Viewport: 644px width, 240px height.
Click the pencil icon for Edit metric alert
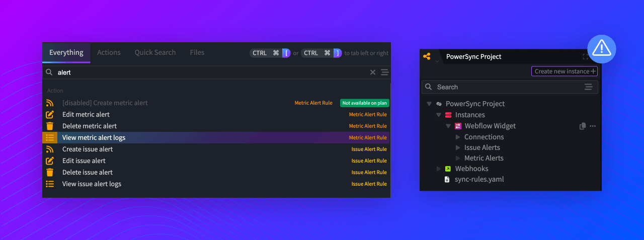(50, 114)
